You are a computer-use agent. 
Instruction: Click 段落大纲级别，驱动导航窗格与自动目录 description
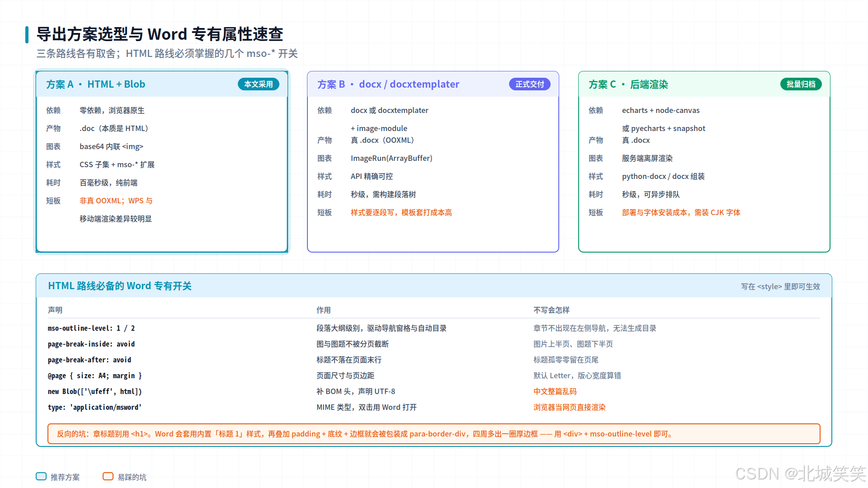click(382, 328)
